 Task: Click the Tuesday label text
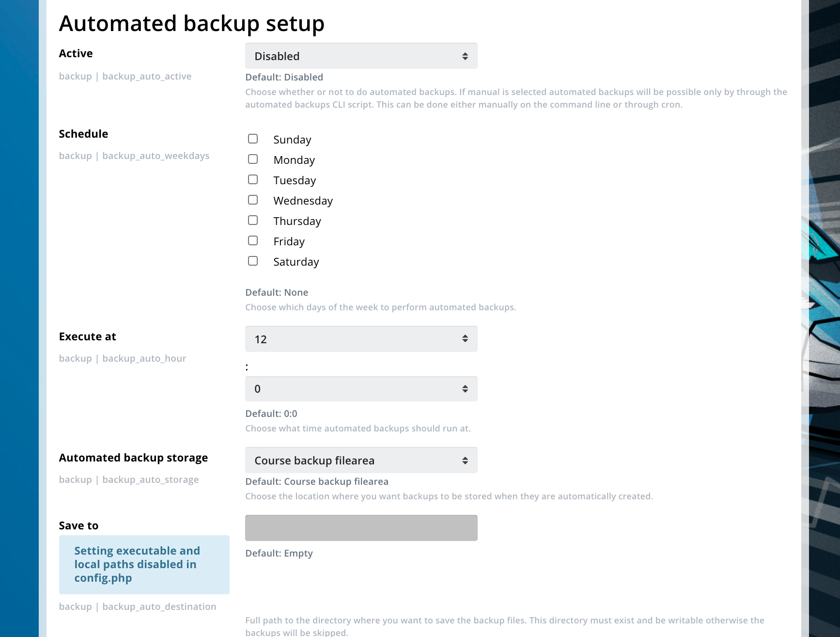(x=295, y=180)
